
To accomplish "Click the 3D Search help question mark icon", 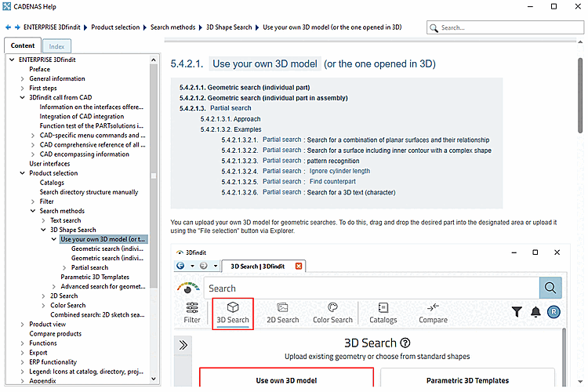I will pyautogui.click(x=405, y=343).
